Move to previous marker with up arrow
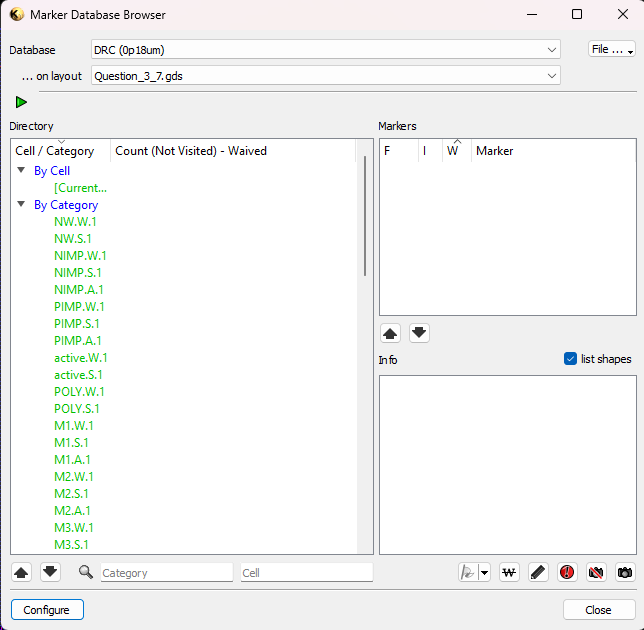Screen dimensions: 644x630 [x=390, y=333]
